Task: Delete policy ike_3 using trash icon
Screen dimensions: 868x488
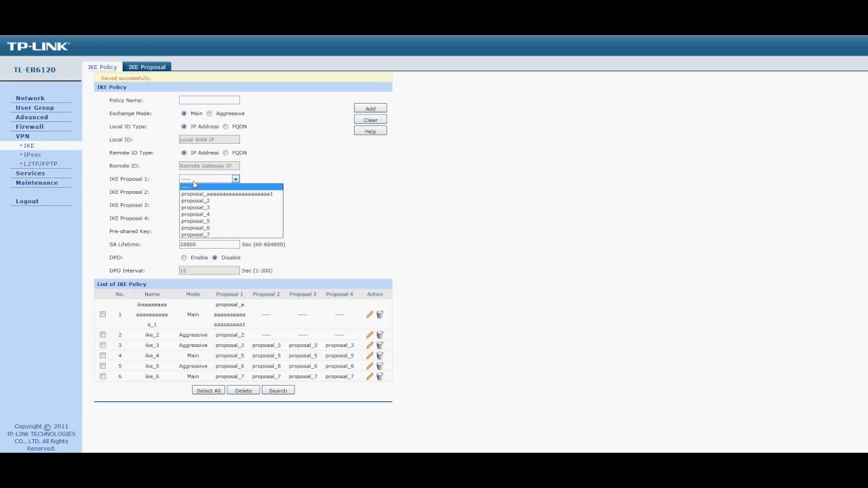Action: click(380, 345)
